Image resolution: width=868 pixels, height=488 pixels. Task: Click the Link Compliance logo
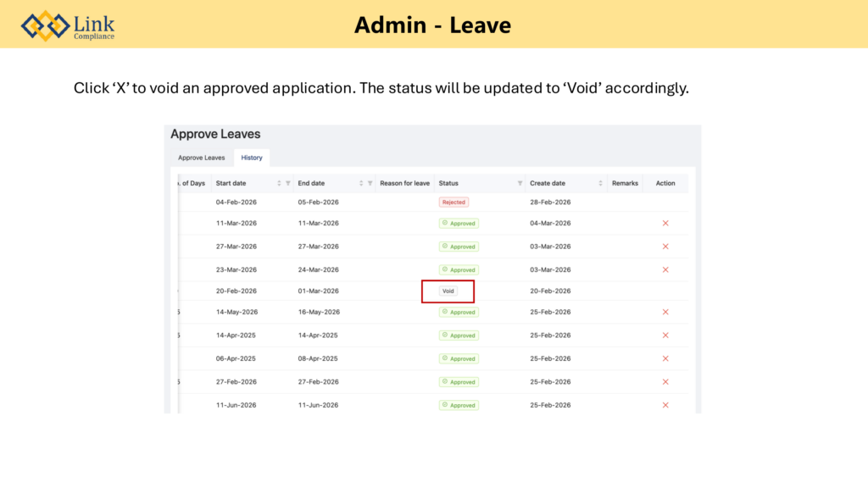tap(68, 25)
